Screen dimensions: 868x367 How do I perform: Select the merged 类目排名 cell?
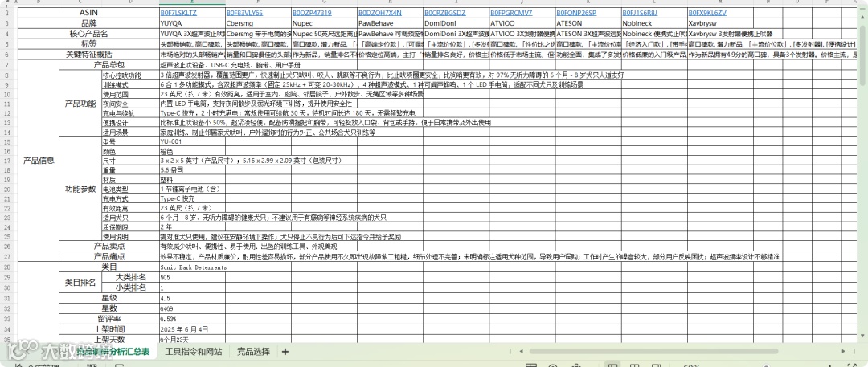click(80, 283)
